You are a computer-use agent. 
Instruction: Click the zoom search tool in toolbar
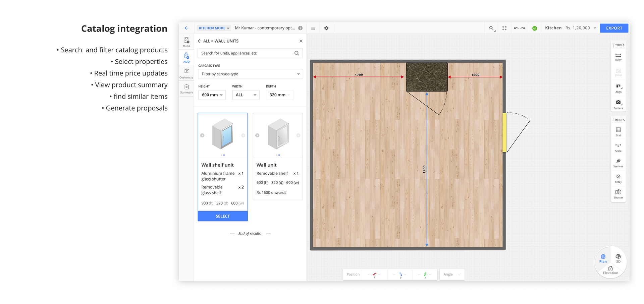coord(491,28)
